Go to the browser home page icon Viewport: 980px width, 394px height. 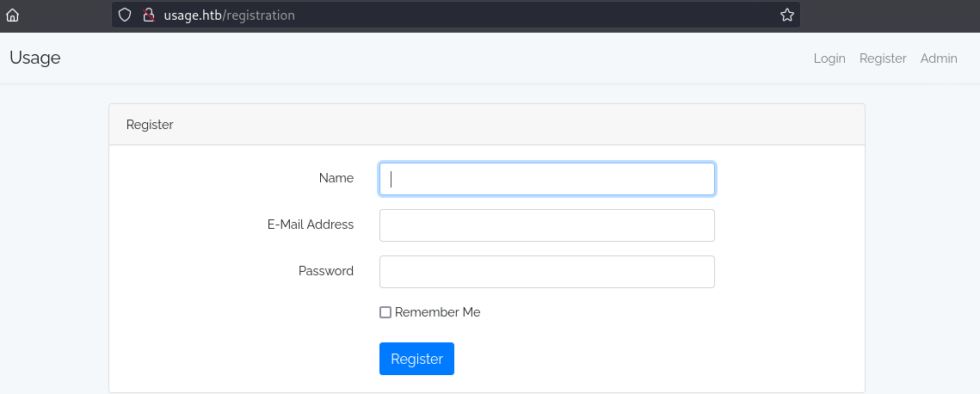point(12,15)
